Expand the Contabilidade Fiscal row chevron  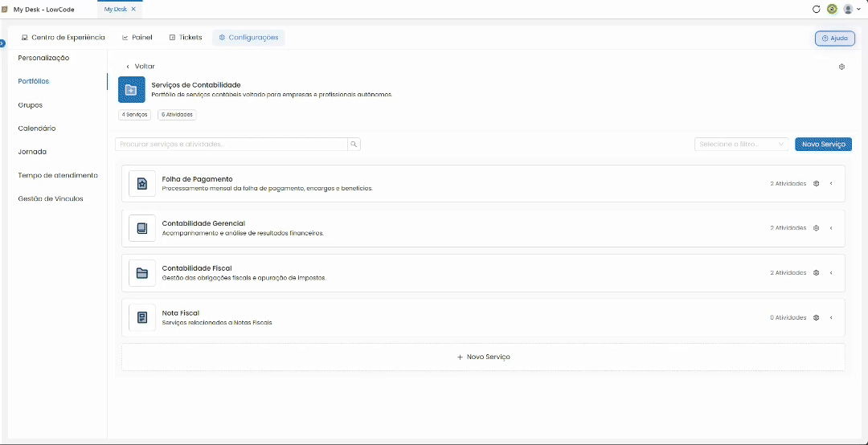tap(831, 273)
